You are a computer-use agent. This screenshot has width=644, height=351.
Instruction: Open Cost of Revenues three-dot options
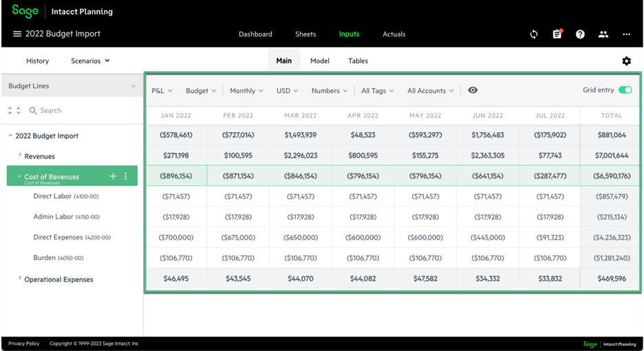[x=126, y=176]
